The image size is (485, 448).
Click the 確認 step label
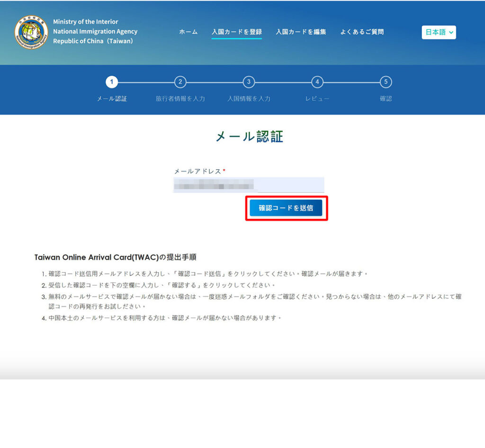(386, 99)
